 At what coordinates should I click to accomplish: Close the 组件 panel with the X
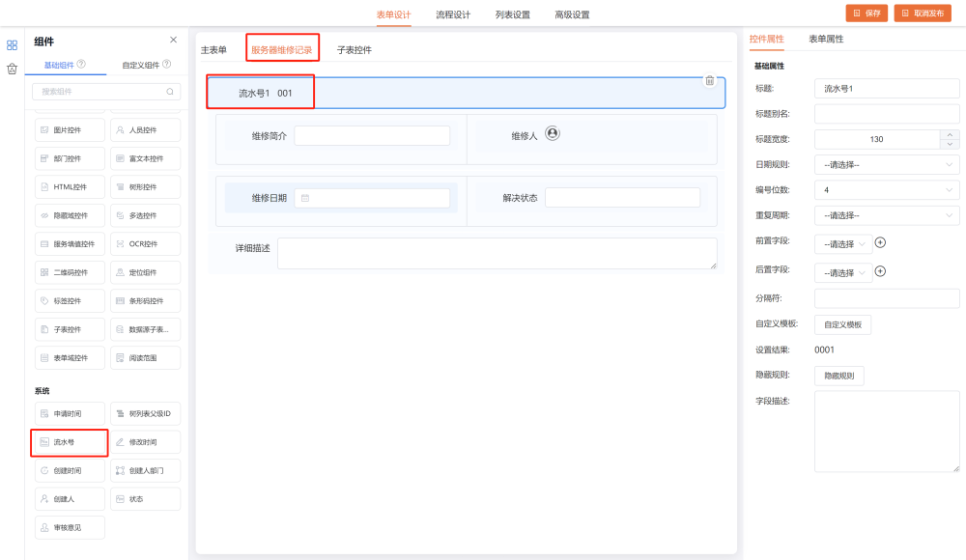point(174,40)
